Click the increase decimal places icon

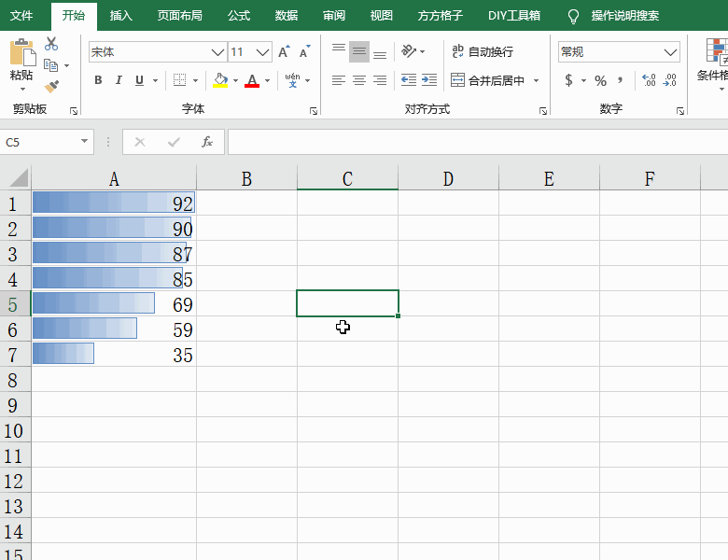[649, 80]
